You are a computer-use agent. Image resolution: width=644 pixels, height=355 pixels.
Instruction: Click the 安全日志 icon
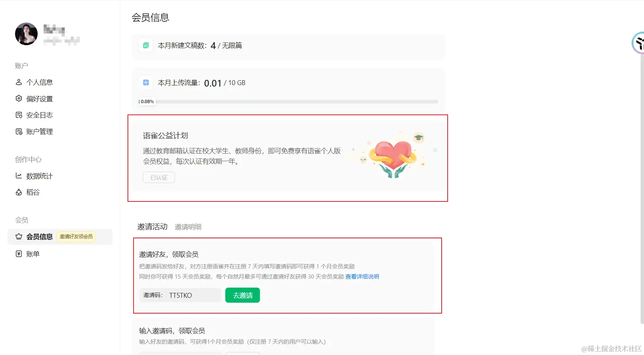(x=19, y=115)
